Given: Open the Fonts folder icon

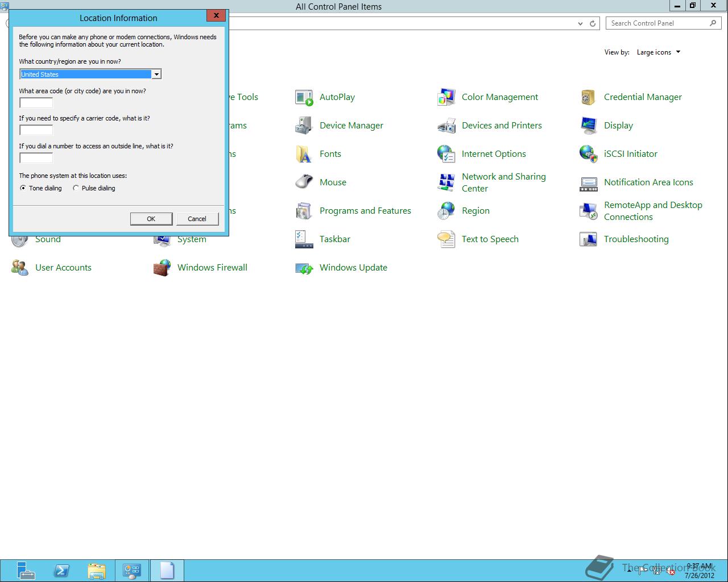Looking at the screenshot, I should [304, 154].
